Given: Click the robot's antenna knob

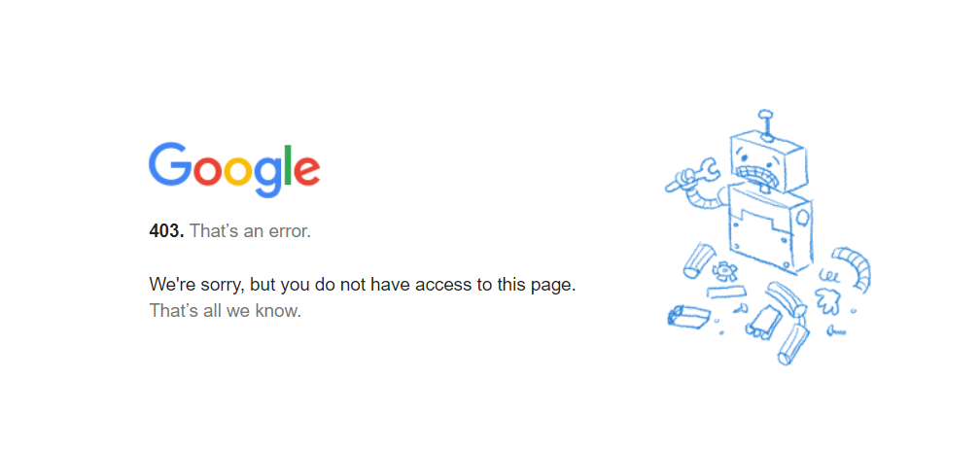Looking at the screenshot, I should coord(766,115).
